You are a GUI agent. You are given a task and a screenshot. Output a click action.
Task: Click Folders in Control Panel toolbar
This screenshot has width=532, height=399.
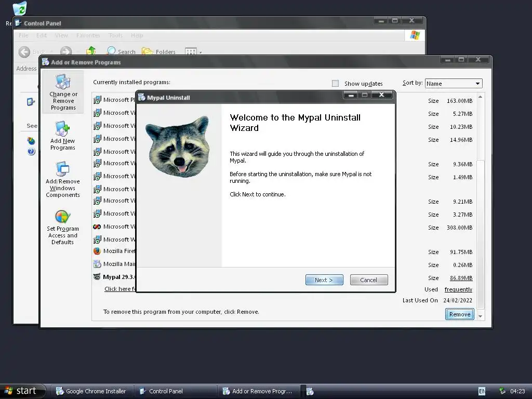pos(158,51)
